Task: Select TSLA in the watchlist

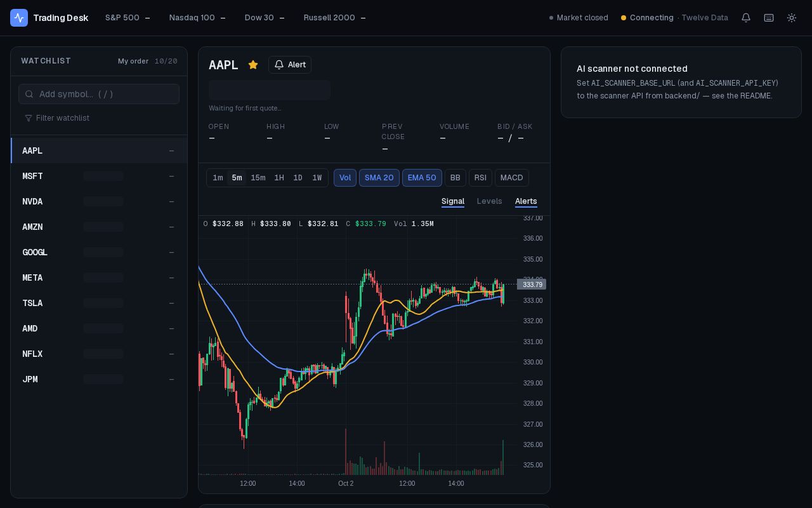Action: coord(99,303)
